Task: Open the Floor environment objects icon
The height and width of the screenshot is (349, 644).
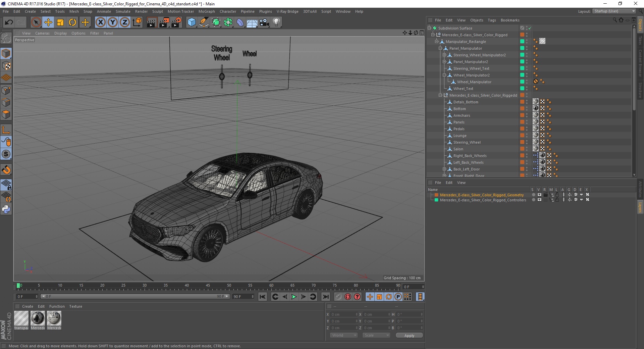Action: [x=252, y=22]
